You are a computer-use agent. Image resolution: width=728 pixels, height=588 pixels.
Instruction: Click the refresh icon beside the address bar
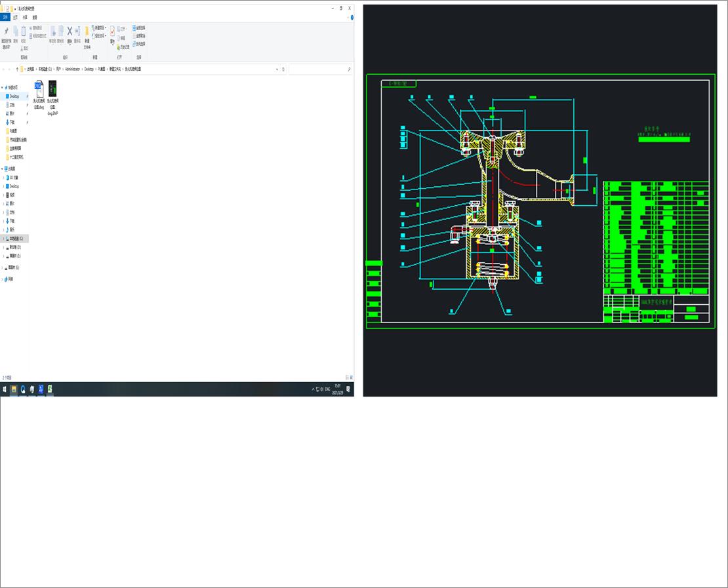point(283,69)
